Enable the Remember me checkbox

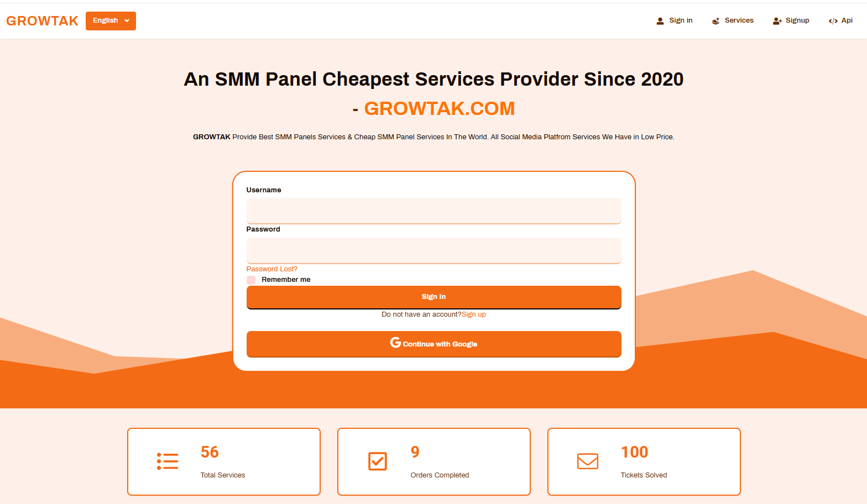coord(251,280)
